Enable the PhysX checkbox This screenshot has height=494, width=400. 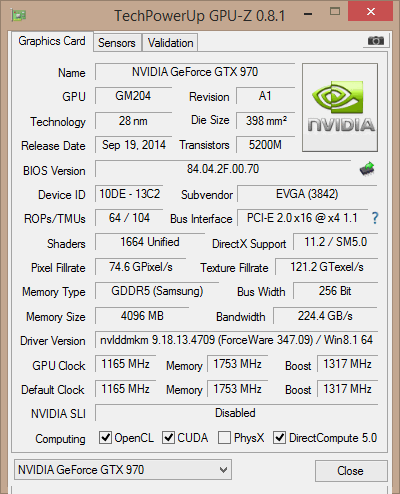pos(224,437)
